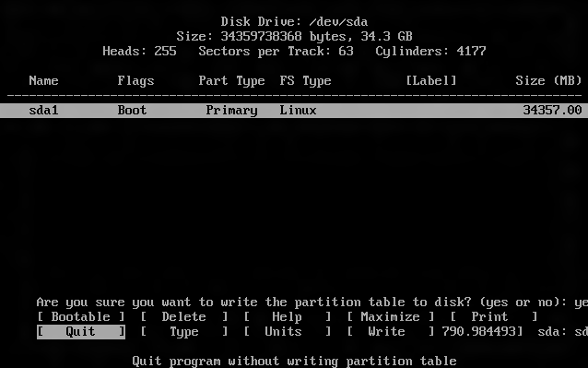
Task: Select the Maximize option
Action: [x=390, y=316]
